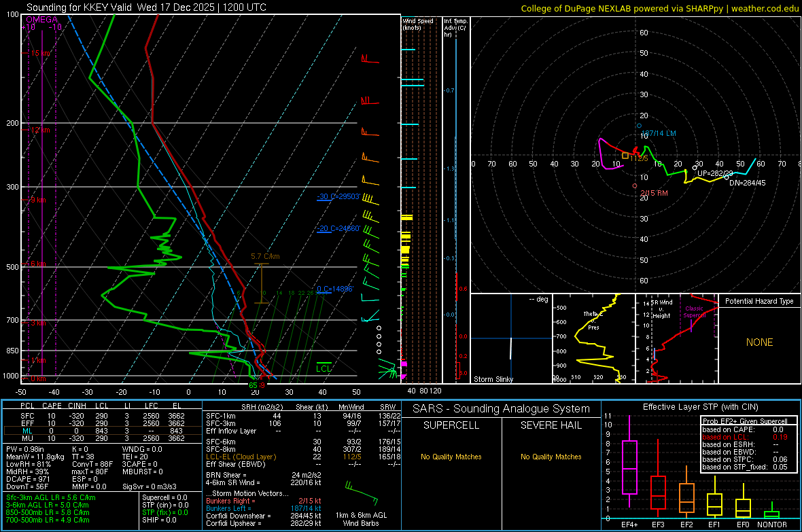Viewport: 802px width, 532px height.
Task: Click the orange '112/5' hodograph label
Action: pos(639,158)
